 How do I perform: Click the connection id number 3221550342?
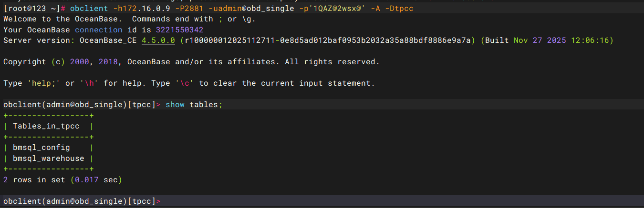click(x=179, y=30)
